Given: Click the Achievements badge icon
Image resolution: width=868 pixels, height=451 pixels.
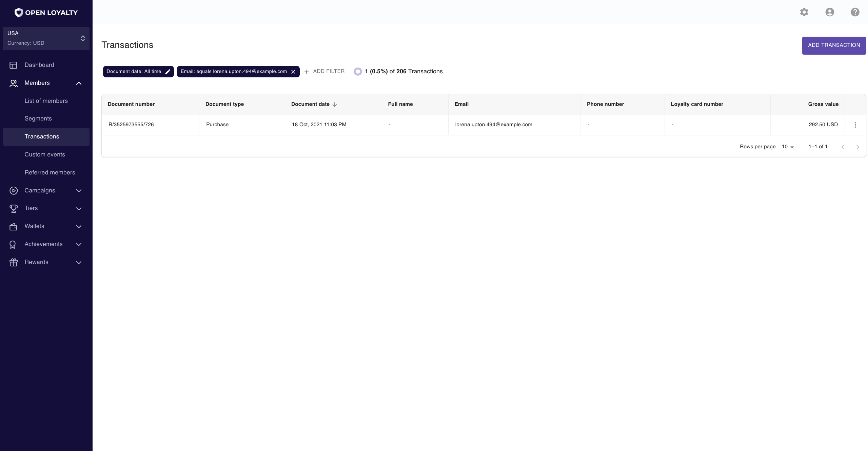Looking at the screenshot, I should [13, 244].
